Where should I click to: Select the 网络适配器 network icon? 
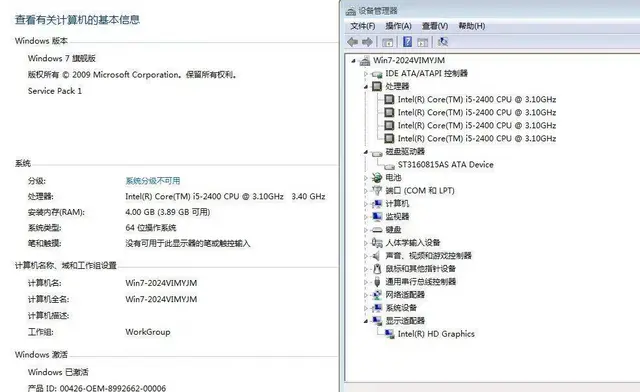[x=377, y=295]
